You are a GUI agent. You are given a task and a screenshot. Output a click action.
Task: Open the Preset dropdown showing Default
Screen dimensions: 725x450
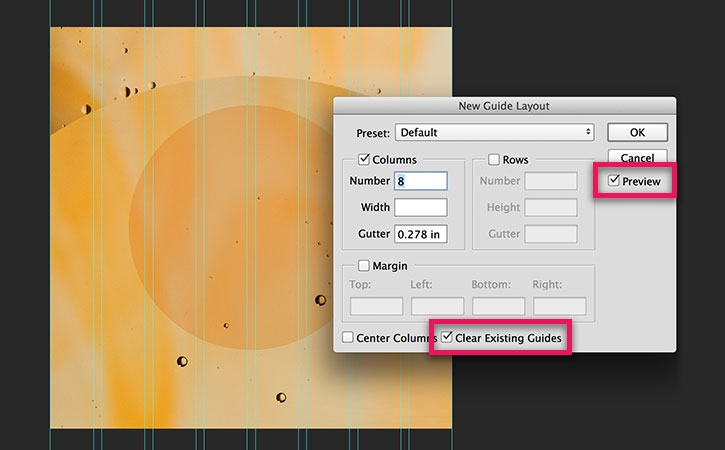pos(495,132)
